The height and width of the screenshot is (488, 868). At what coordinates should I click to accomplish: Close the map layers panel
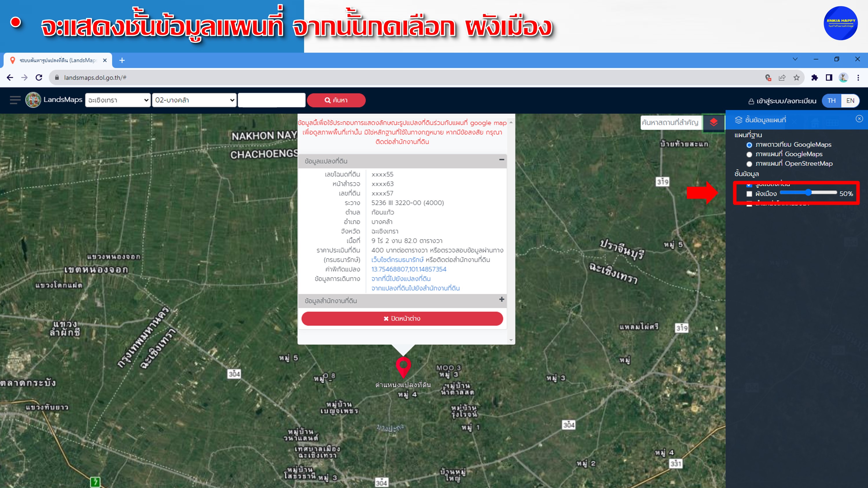coord(859,119)
